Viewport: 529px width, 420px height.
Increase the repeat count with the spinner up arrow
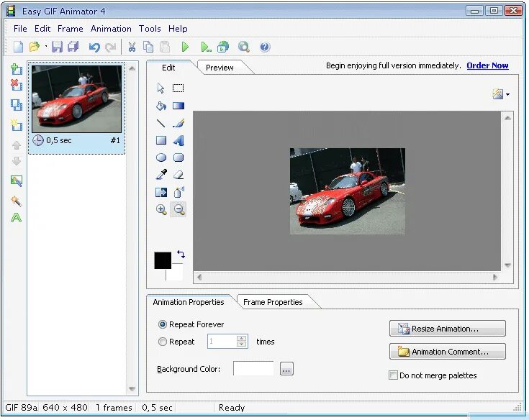click(x=242, y=338)
